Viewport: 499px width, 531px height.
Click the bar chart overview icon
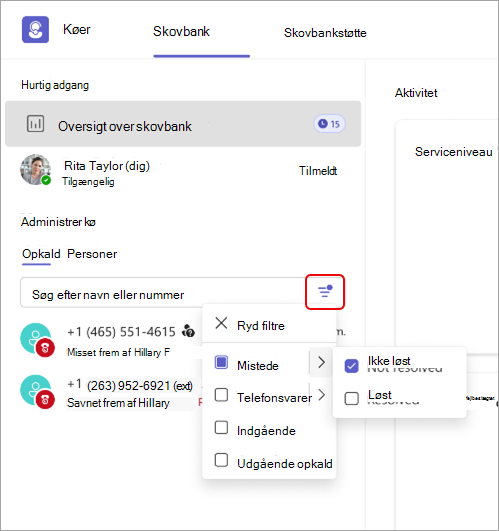[x=35, y=124]
